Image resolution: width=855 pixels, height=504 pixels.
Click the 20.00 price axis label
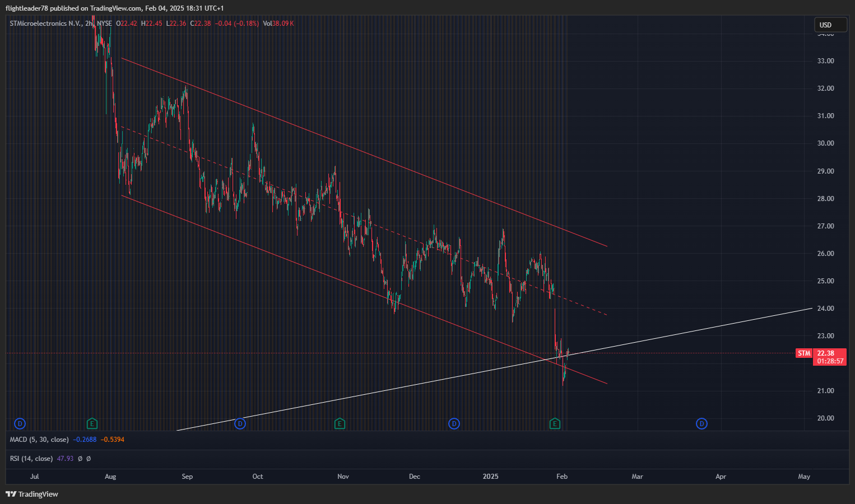coord(826,418)
